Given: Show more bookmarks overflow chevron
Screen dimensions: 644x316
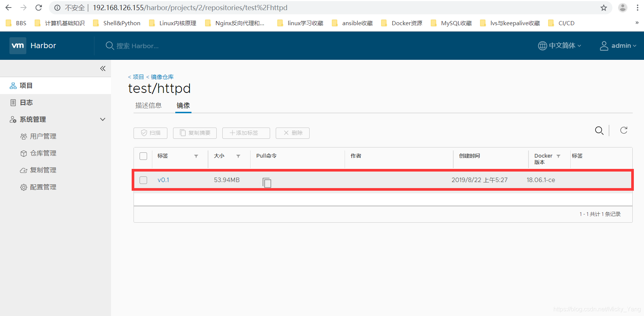Looking at the screenshot, I should coord(637,23).
